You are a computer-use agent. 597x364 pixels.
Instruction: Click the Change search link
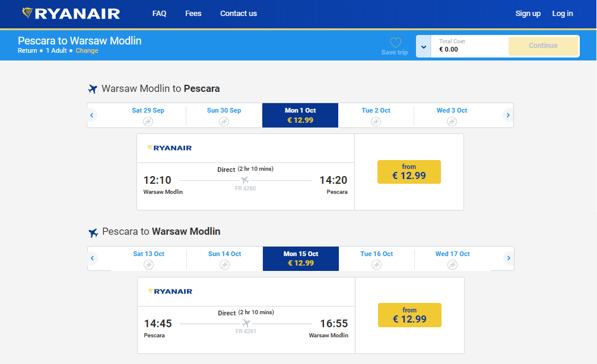(87, 51)
